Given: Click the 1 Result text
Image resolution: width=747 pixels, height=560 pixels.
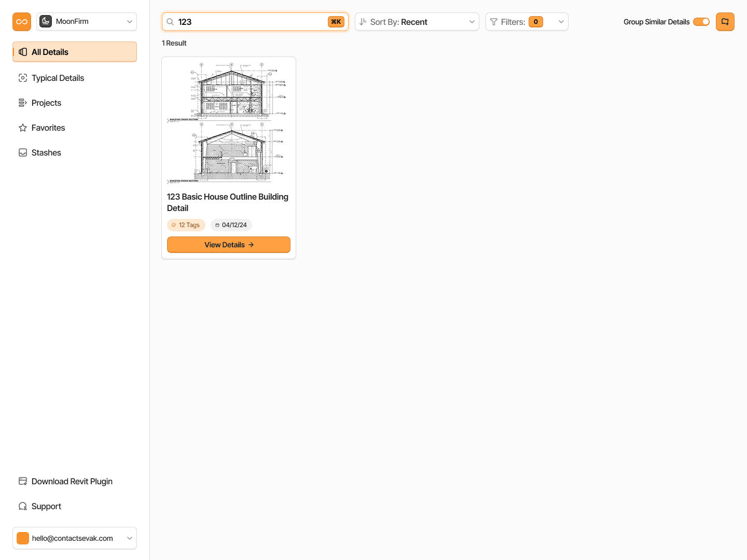Looking at the screenshot, I should (174, 43).
